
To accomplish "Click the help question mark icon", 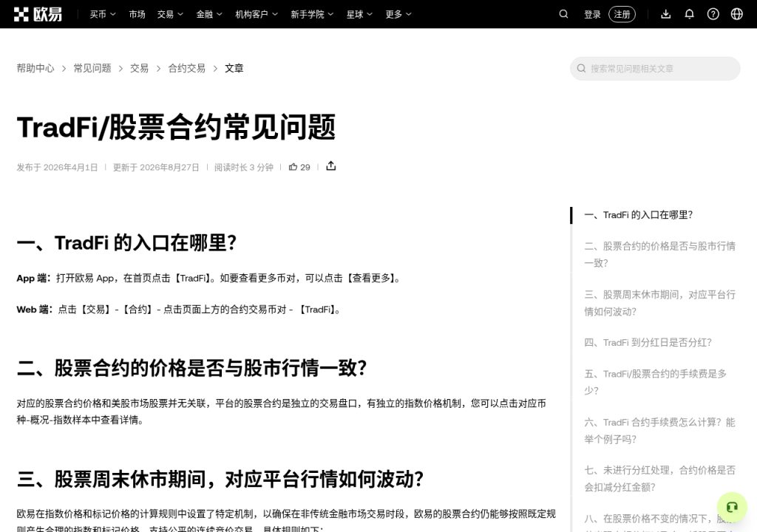I will 713,14.
